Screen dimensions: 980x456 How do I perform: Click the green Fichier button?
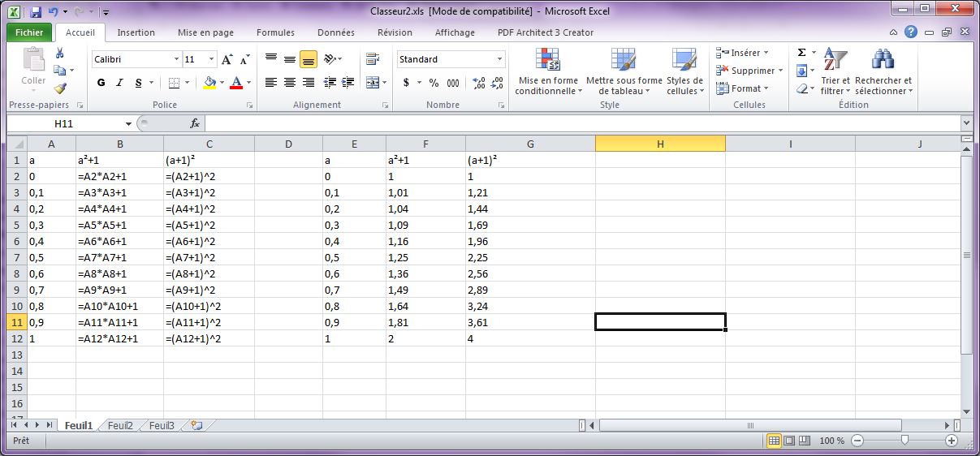point(30,32)
